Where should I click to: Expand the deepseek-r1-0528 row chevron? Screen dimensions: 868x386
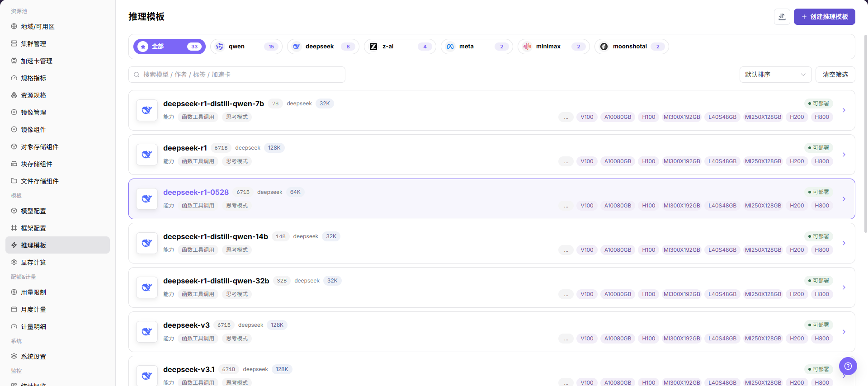click(x=844, y=199)
